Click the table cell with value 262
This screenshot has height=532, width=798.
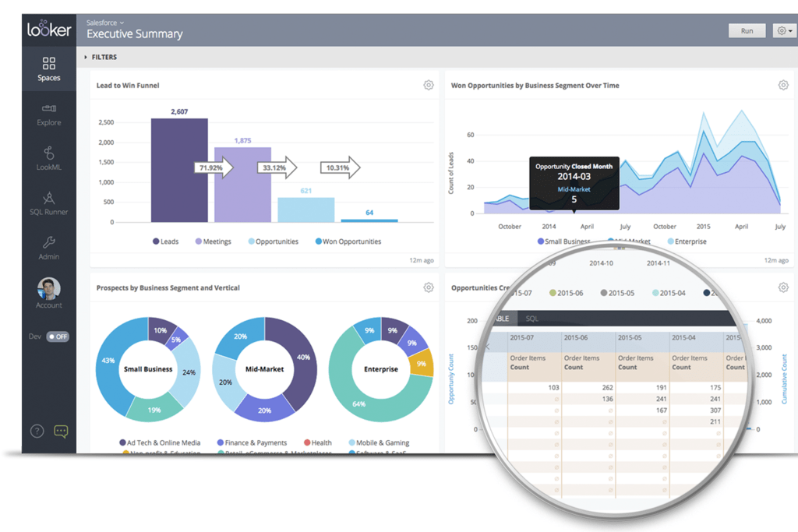[589, 387]
